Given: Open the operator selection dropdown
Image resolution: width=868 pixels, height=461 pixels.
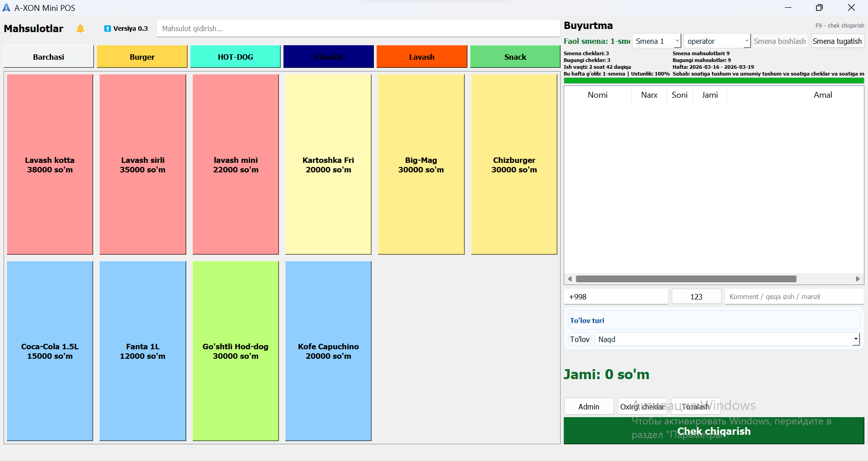Looking at the screenshot, I should (746, 41).
